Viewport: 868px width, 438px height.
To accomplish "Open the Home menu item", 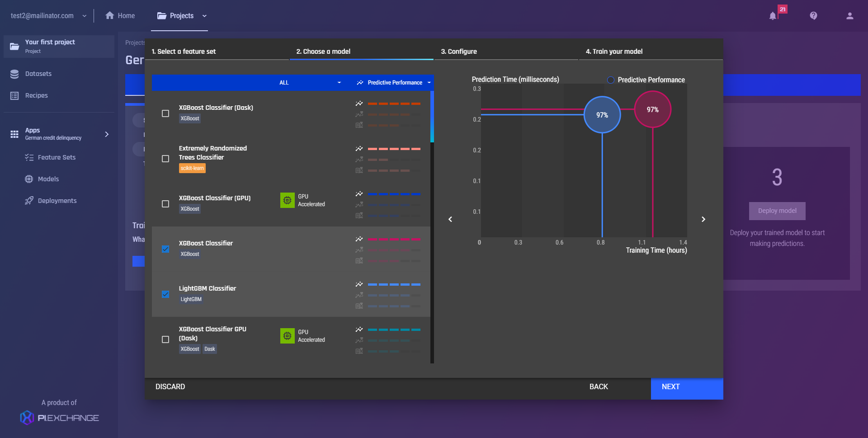I will coord(120,16).
